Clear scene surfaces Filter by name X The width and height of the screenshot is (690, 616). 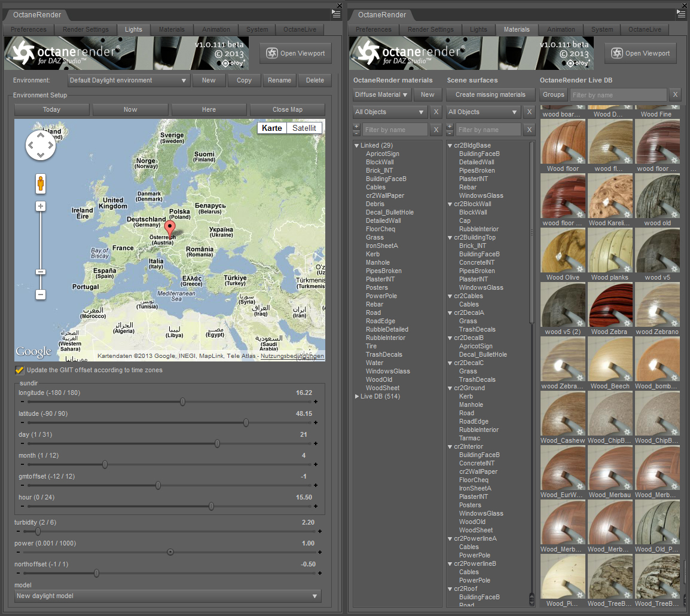[529, 130]
